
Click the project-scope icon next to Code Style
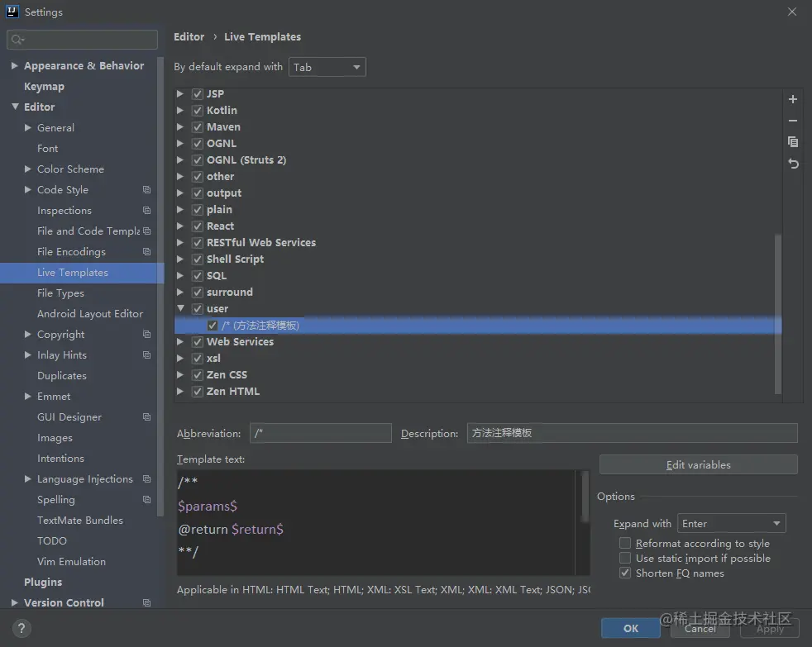pyautogui.click(x=146, y=190)
